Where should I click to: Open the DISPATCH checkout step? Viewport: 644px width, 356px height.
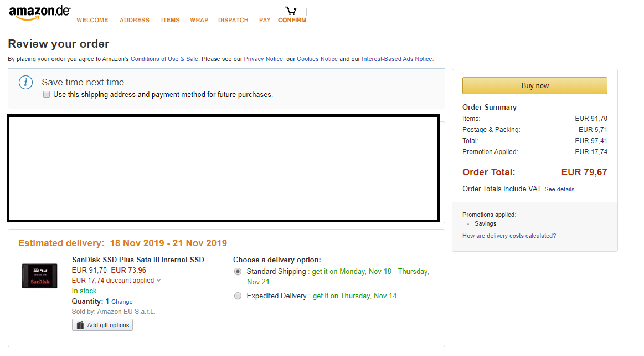click(233, 20)
